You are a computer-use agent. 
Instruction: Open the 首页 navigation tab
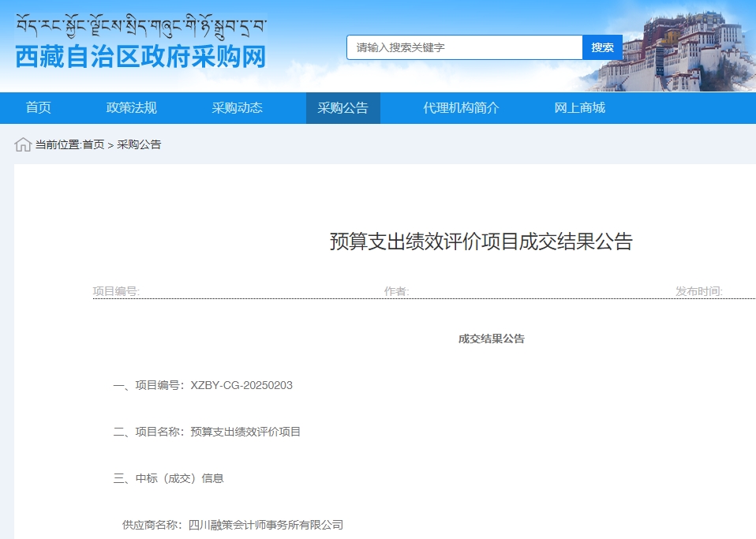[39, 108]
